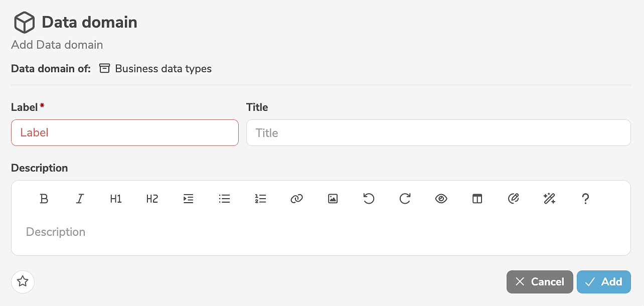644x306 pixels.
Task: Mark as favorite with star button
Action: coord(23,281)
